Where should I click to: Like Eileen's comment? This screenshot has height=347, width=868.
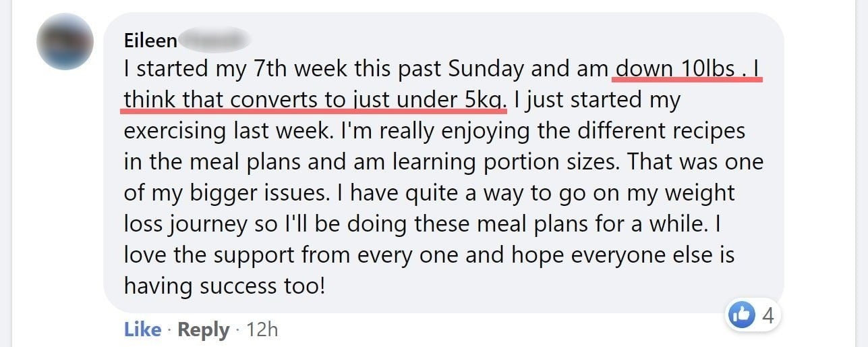(143, 329)
